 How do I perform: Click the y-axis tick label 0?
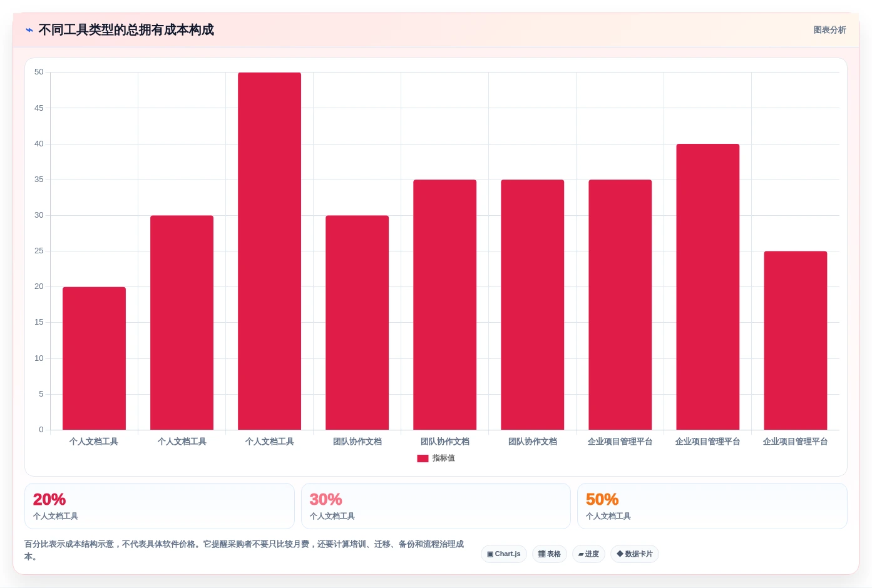(x=41, y=430)
